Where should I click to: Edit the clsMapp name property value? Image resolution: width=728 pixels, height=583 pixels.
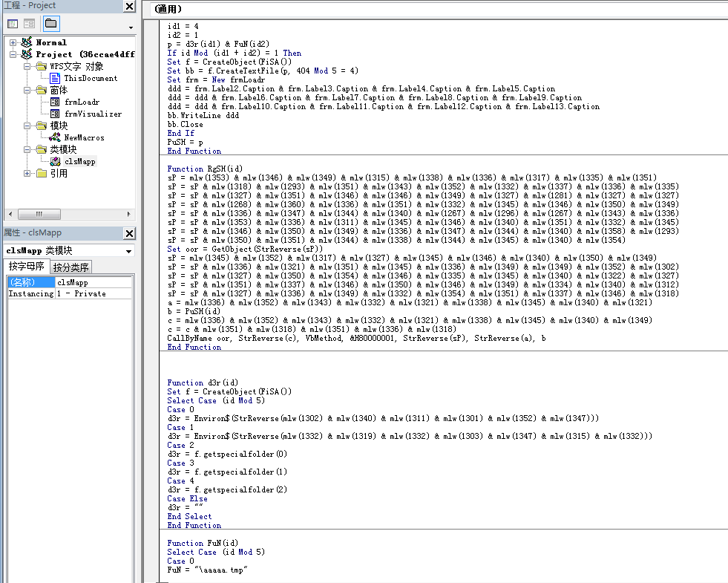click(x=94, y=282)
